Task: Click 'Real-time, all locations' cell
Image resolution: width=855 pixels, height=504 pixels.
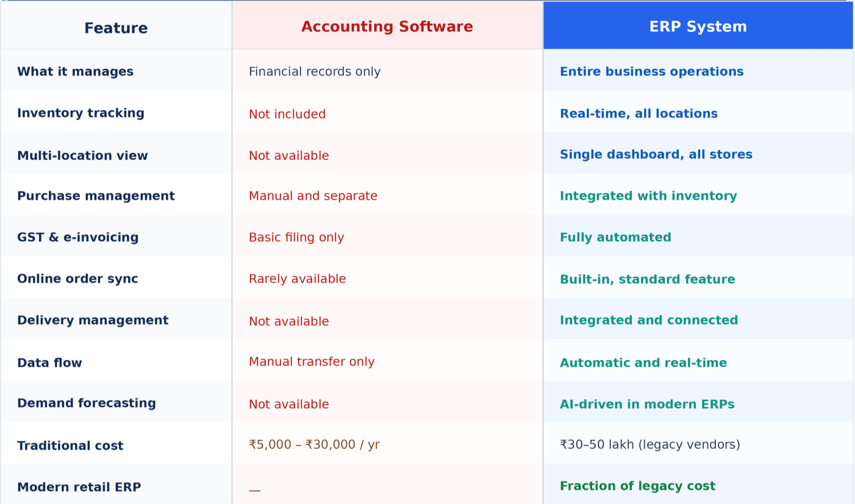Action: coord(639,114)
